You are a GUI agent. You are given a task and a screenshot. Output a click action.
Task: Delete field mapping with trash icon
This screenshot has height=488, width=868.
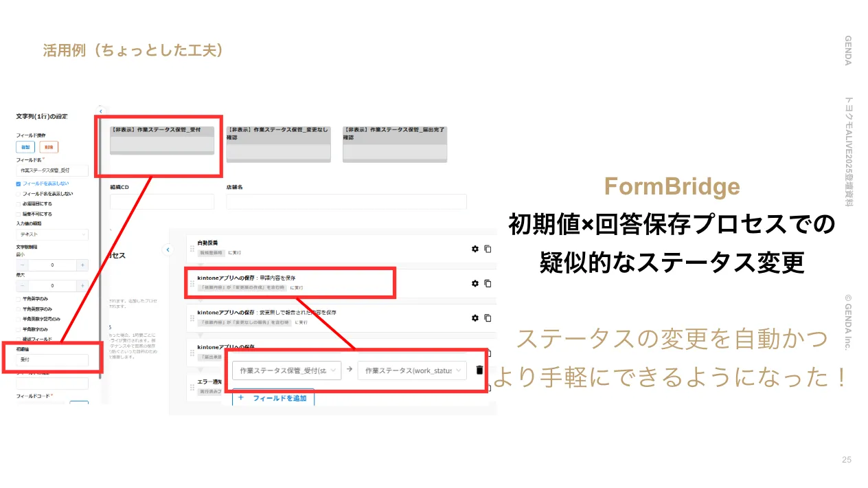tap(479, 370)
